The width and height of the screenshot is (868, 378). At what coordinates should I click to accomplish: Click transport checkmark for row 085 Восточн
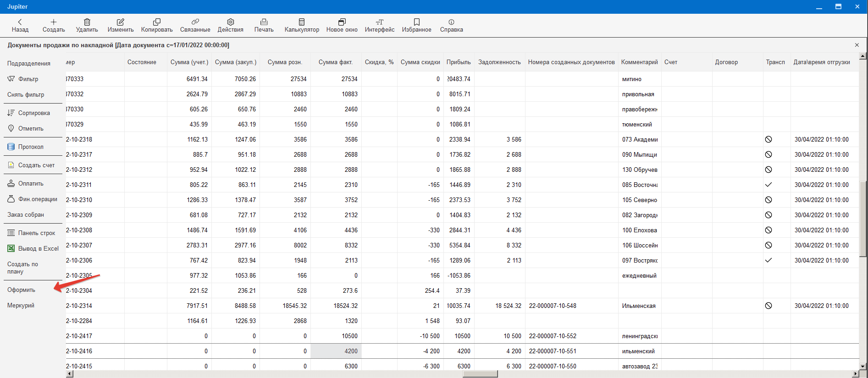pos(768,185)
